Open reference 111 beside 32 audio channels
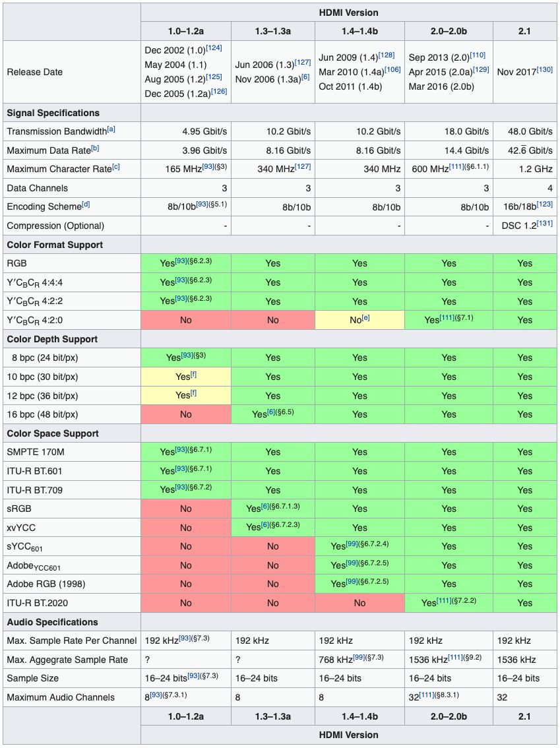Viewport: 560px width, 748px height. pos(427,695)
